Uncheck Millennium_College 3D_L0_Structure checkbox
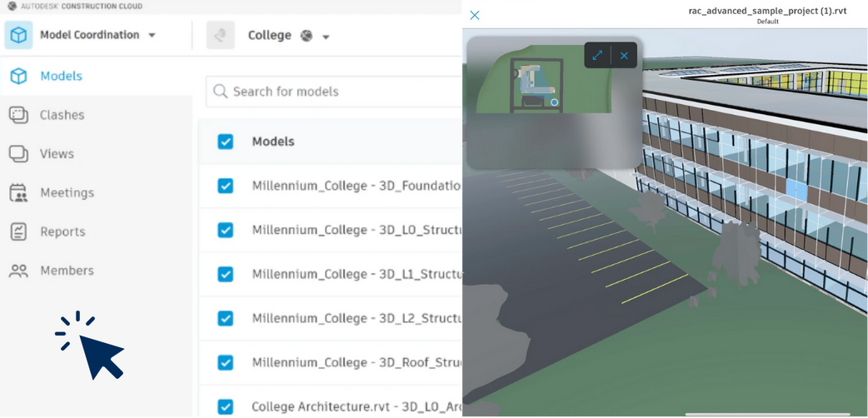 coord(225,230)
